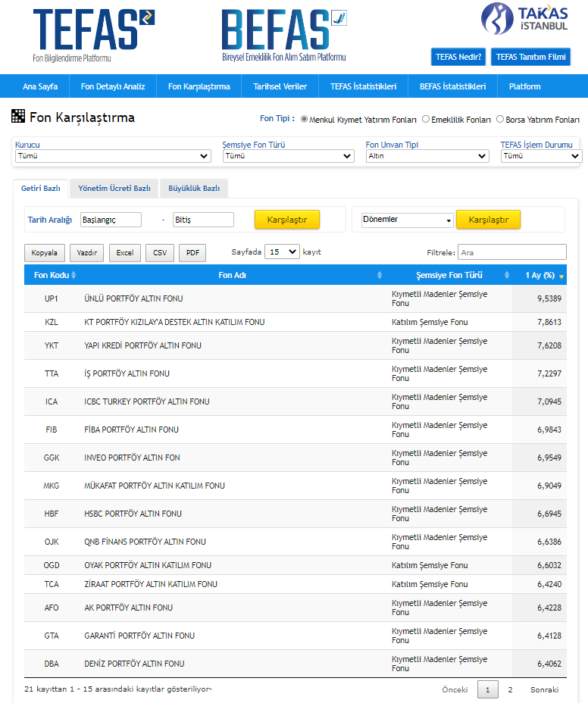Open Platform menu

coord(525,86)
